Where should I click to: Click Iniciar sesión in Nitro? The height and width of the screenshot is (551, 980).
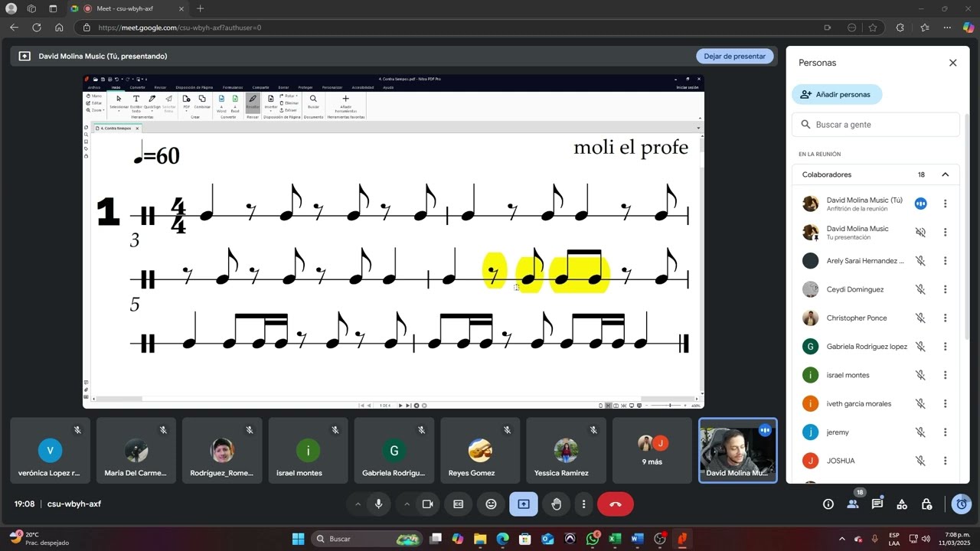point(687,87)
